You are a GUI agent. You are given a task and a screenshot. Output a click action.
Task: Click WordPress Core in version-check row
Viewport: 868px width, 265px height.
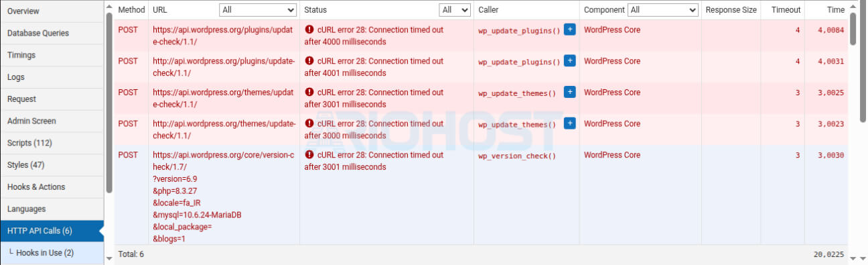tap(612, 155)
